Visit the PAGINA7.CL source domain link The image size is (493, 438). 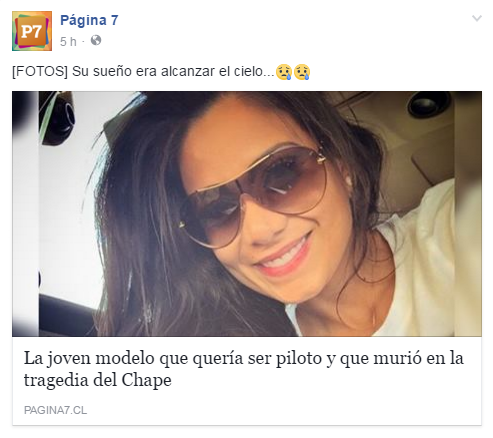click(x=55, y=410)
